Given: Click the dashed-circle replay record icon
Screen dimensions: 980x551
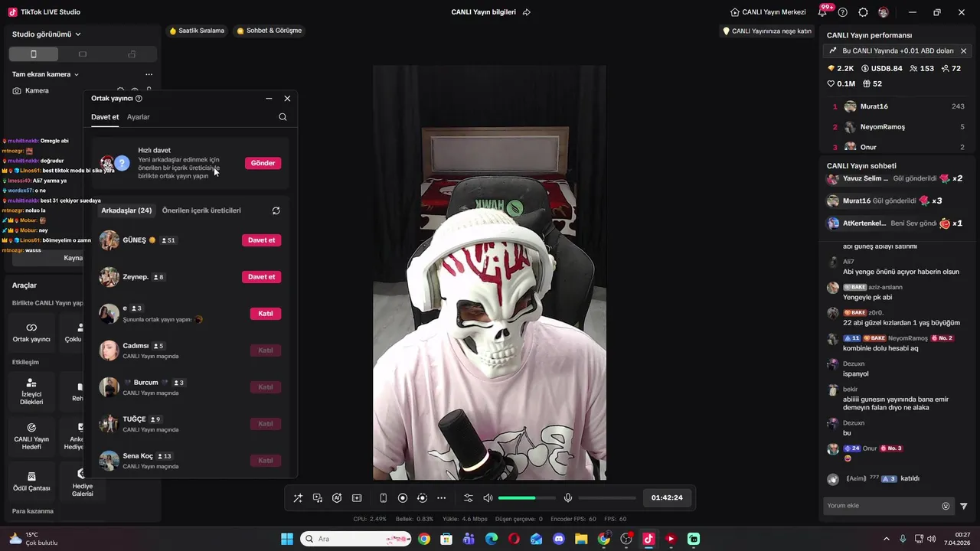Looking at the screenshot, I should tap(422, 498).
